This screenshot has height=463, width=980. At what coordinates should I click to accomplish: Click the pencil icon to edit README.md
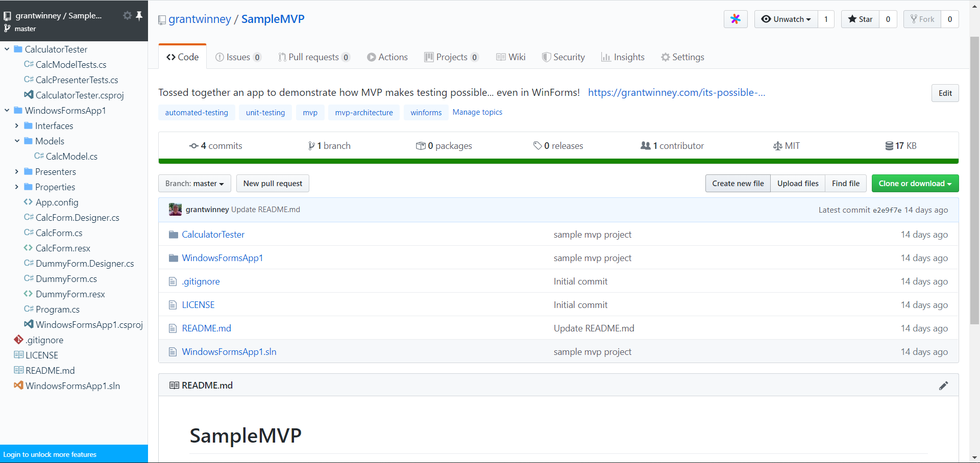click(x=943, y=385)
